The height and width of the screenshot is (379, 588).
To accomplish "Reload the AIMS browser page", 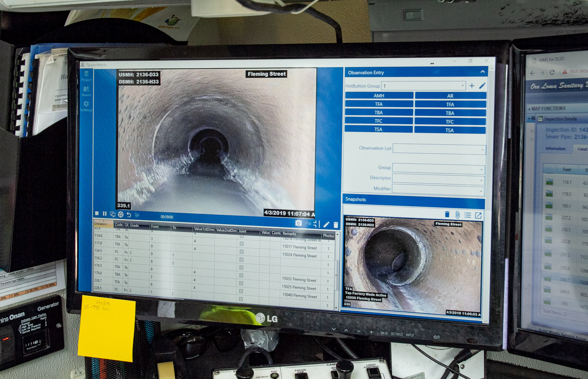I will click(x=552, y=73).
